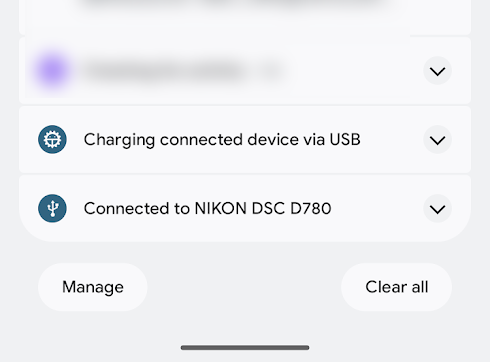The height and width of the screenshot is (362, 490).
Task: Open the blurred notification title text
Action: (x=163, y=71)
